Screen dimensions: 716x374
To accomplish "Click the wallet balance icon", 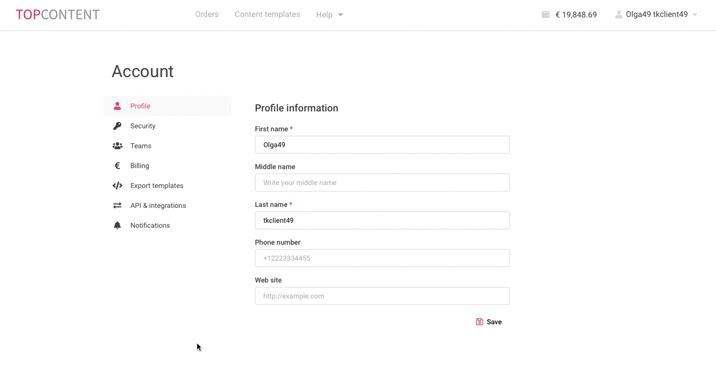I will 545,15.
